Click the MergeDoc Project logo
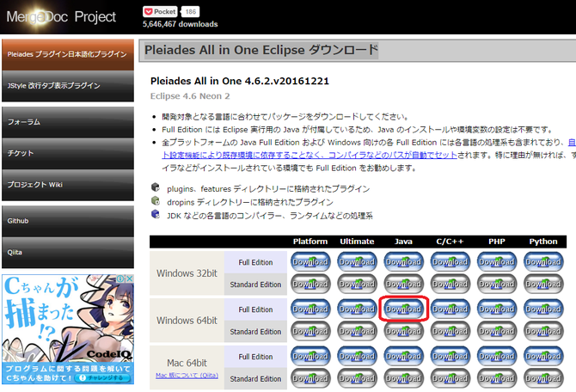 point(61,17)
